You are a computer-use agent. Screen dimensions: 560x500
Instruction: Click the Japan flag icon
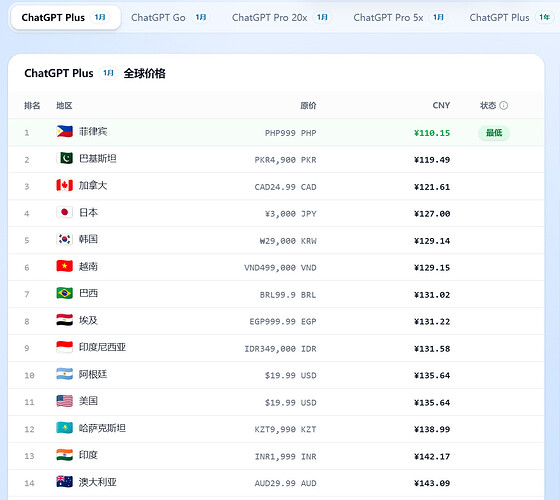pyautogui.click(x=65, y=212)
